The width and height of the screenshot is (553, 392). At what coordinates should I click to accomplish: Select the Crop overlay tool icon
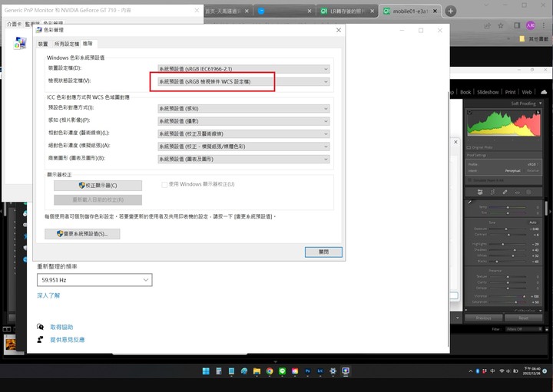tap(492, 192)
